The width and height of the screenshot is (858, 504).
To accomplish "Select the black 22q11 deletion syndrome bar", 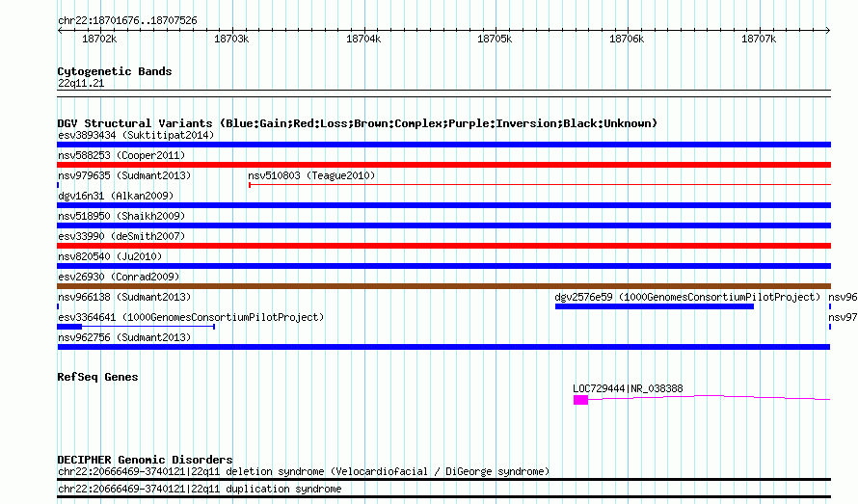I will pos(443,479).
